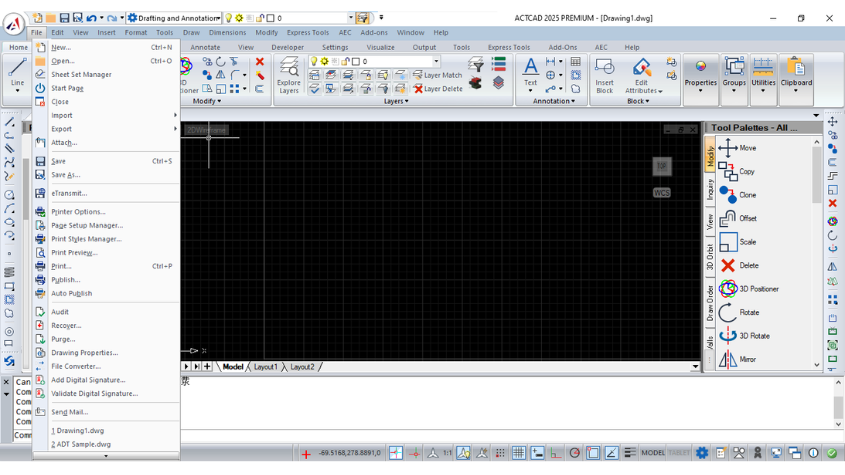Screen dimensions: 845x475
Task: Choose Save As... from File menu
Action: click(106, 175)
